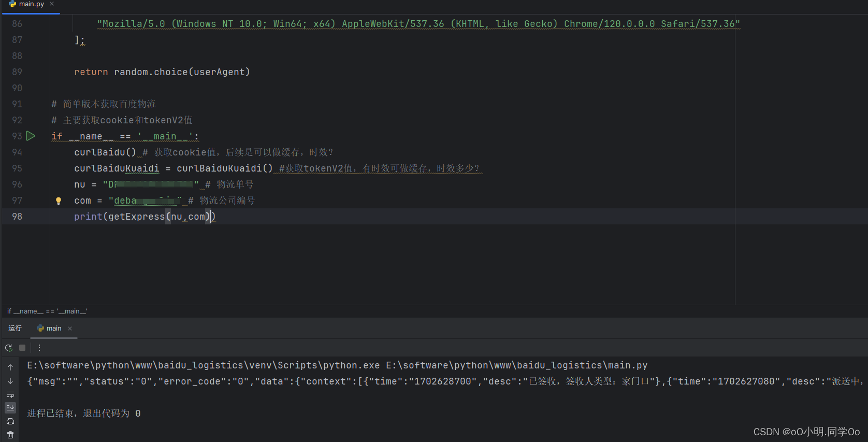Click breadcrumb if __name__ == '__main__'

pos(47,311)
